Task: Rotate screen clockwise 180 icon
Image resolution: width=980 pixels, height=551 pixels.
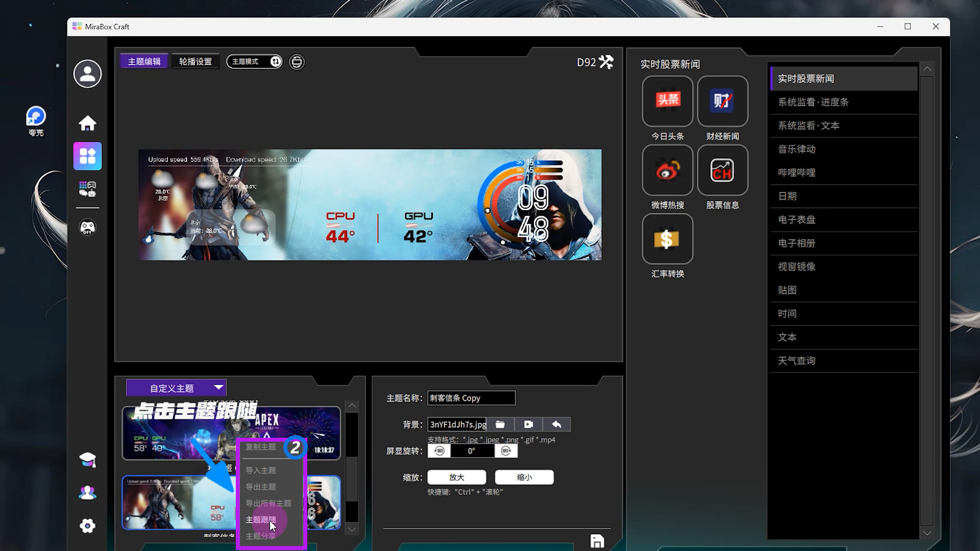Action: coord(506,451)
